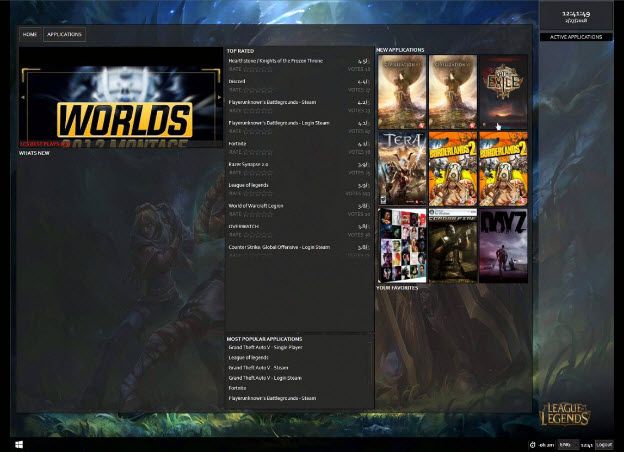
Task: Select League of Legends in Top Rated
Action: 248,185
